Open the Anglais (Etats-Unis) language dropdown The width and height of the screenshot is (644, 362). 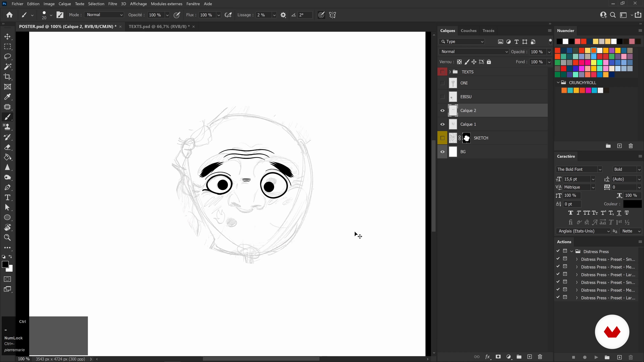[583, 231]
